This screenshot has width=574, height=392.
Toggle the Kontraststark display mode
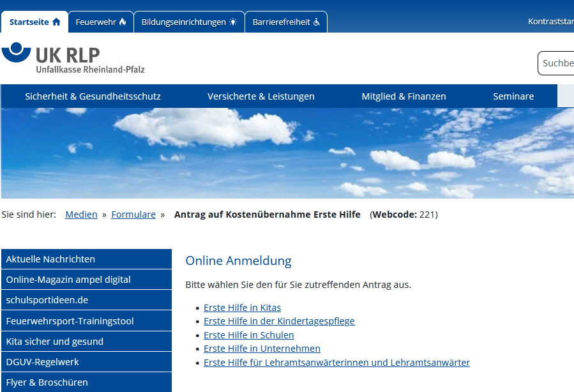point(550,22)
